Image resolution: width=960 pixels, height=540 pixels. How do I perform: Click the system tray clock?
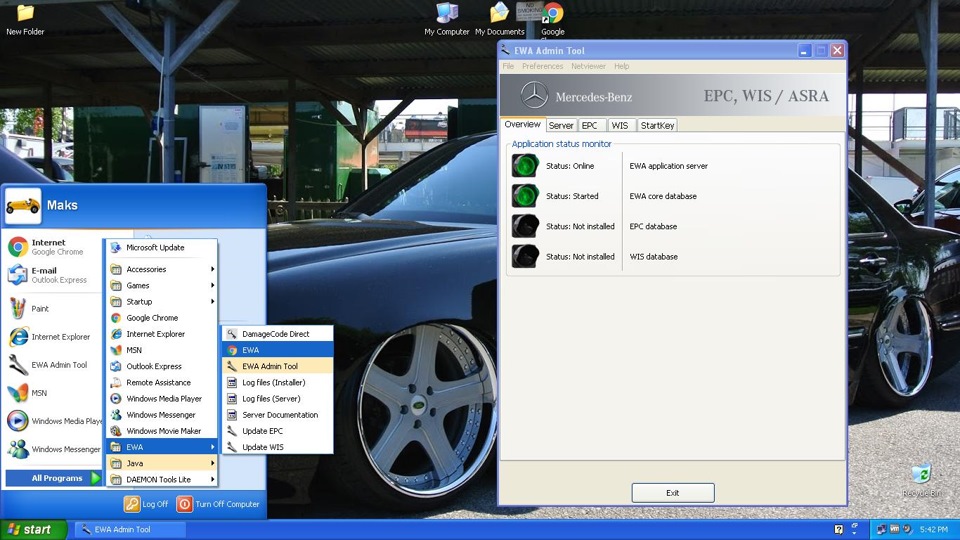(x=934, y=530)
